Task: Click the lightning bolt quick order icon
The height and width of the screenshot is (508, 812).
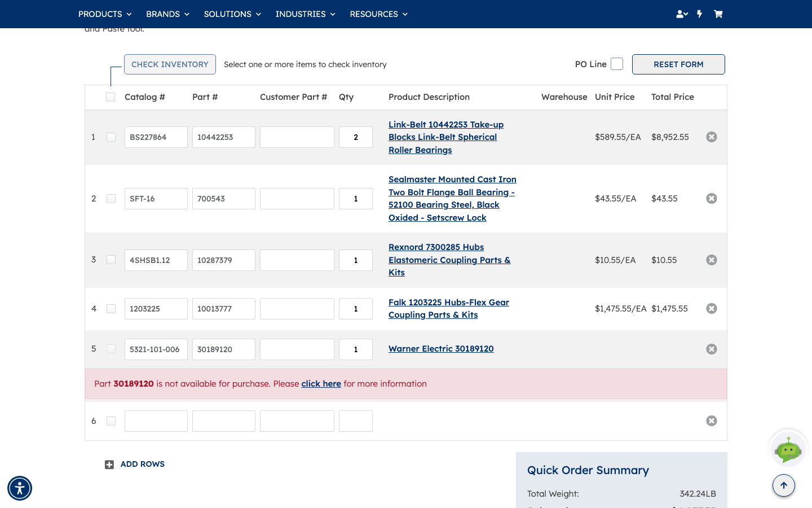Action: (700, 14)
